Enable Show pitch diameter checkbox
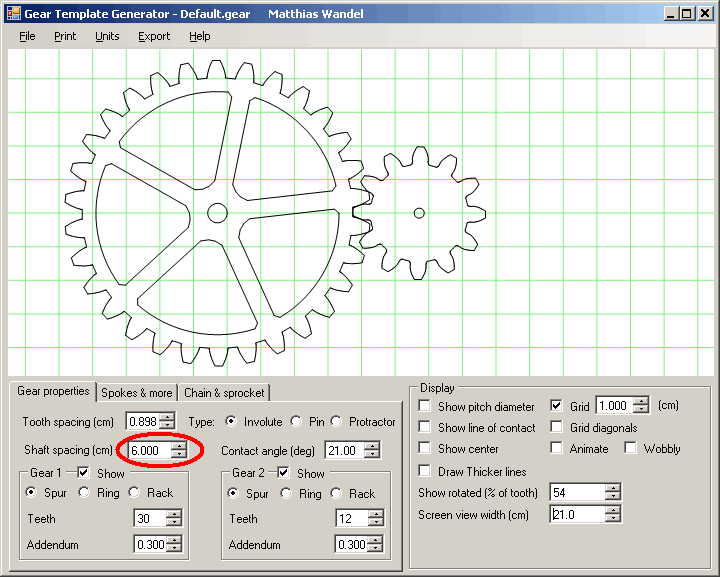Screen dimensions: 720x577 pos(425,406)
